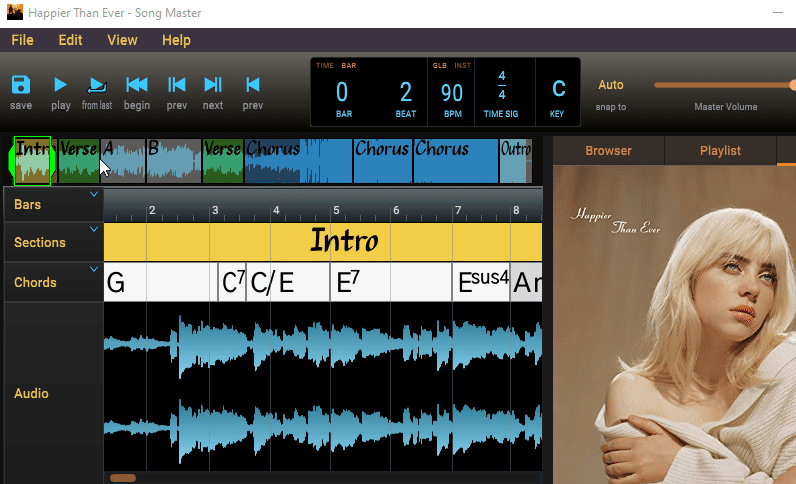
Task: Collapse the Sections track chevron
Action: click(x=94, y=229)
